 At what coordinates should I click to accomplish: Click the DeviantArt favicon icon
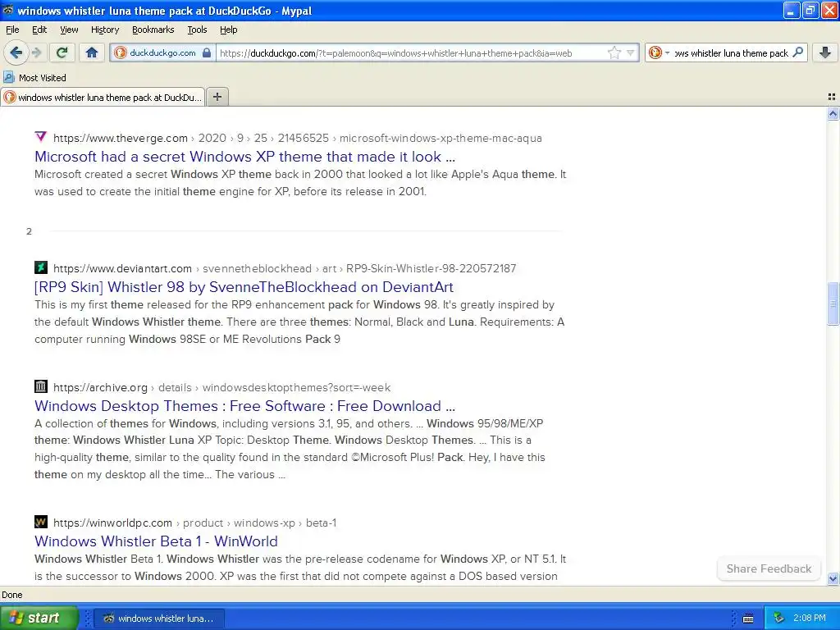(41, 267)
